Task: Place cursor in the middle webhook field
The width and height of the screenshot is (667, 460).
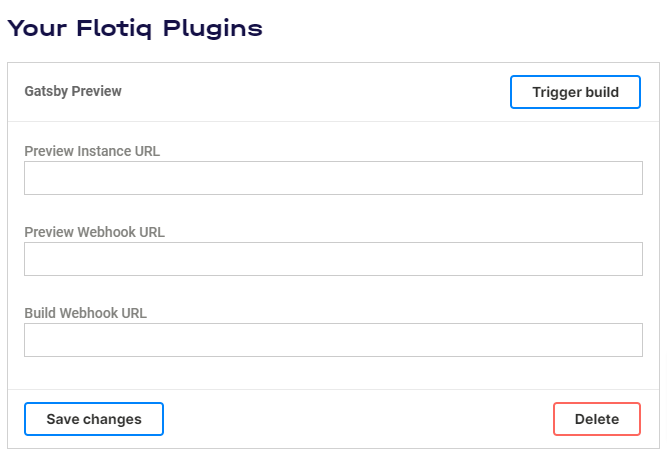Action: pos(333,259)
